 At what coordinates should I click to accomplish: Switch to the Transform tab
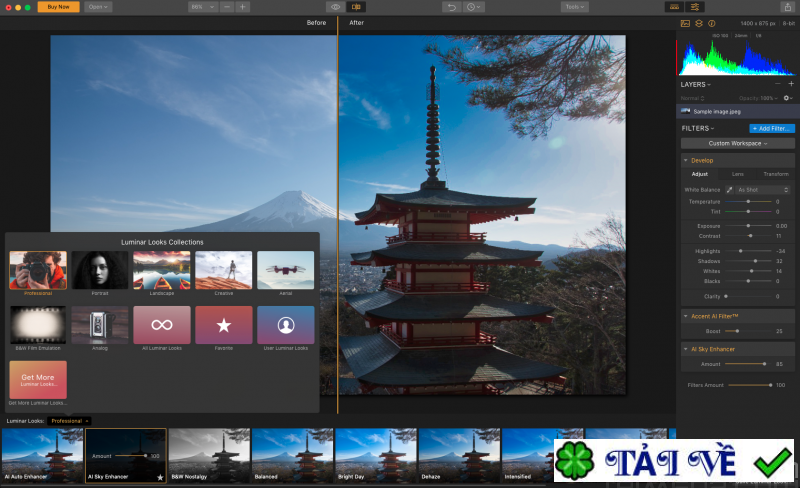pos(775,174)
